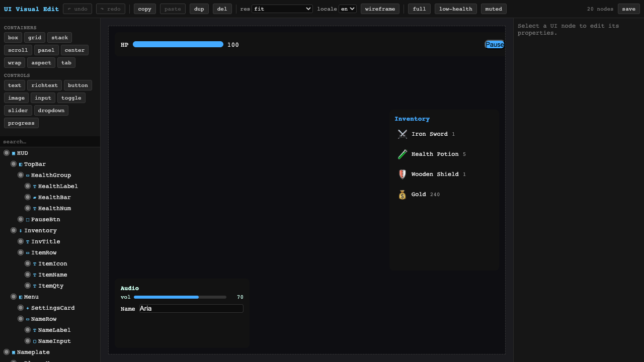Click the Nameplate node type icon
The image size is (644, 362).
(14, 352)
